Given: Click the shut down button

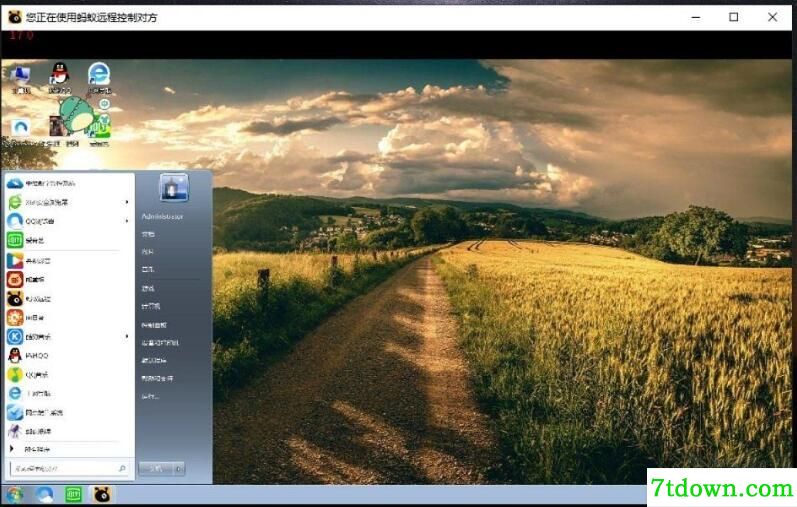Looking at the screenshot, I should [157, 469].
